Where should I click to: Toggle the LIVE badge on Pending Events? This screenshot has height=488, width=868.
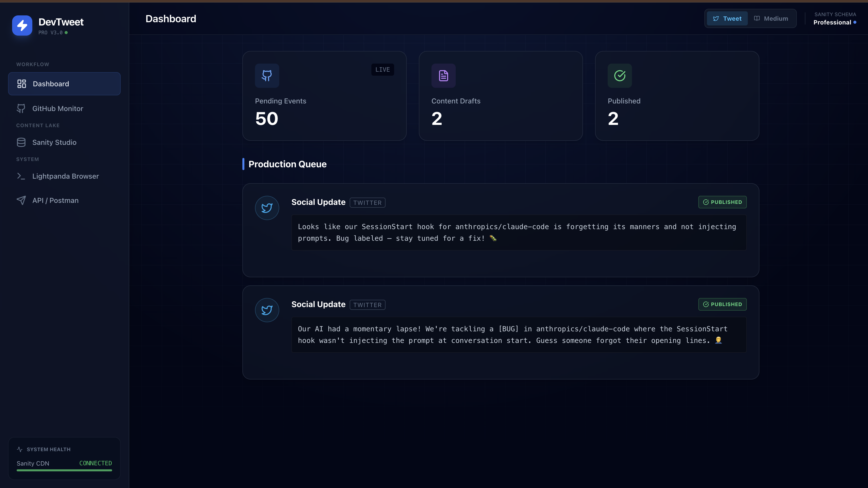tap(382, 69)
